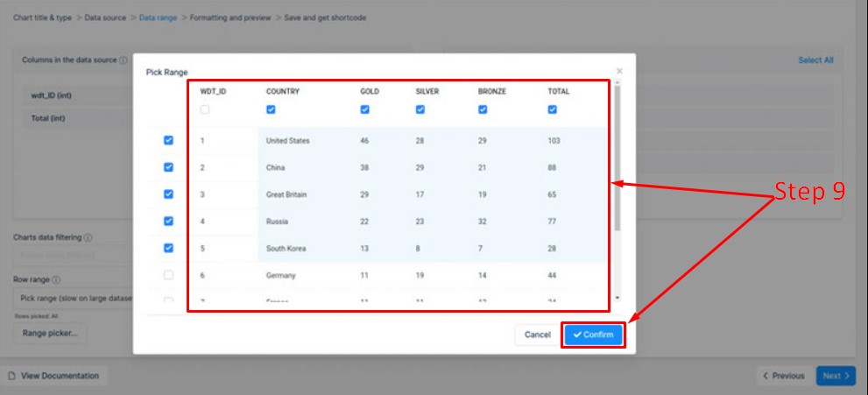This screenshot has height=395, width=868.
Task: Click the Germany country cell
Action: coord(280,276)
